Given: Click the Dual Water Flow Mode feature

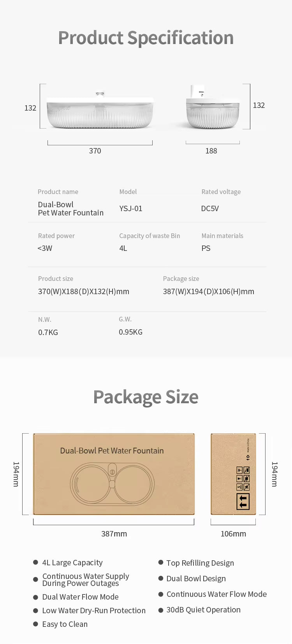Looking at the screenshot, I should 80,597.
